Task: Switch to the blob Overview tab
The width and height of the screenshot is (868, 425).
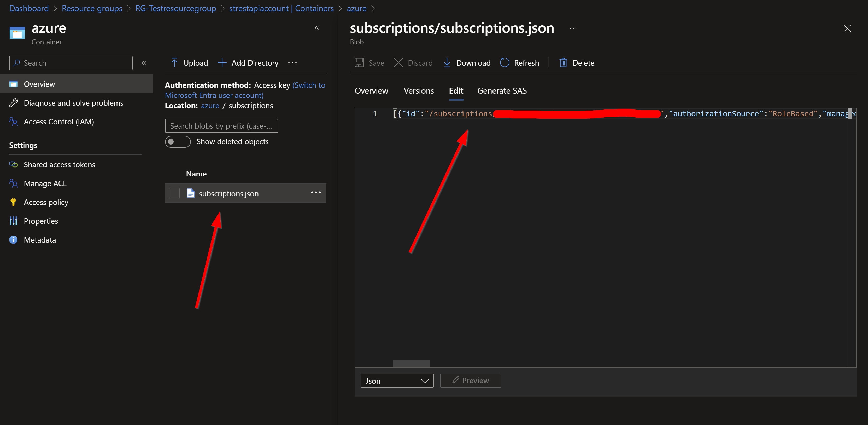Action: tap(371, 91)
